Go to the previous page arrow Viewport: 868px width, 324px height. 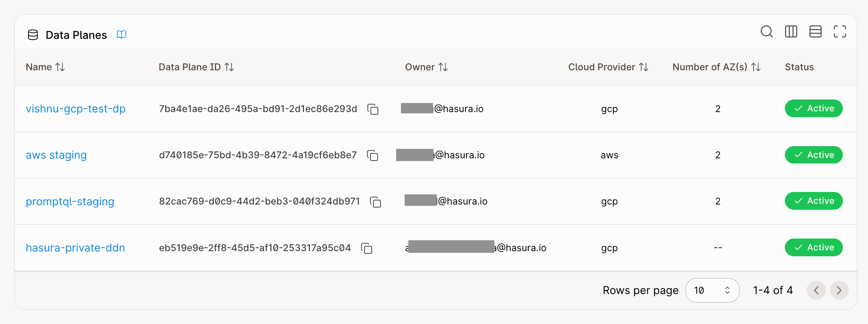click(x=816, y=290)
